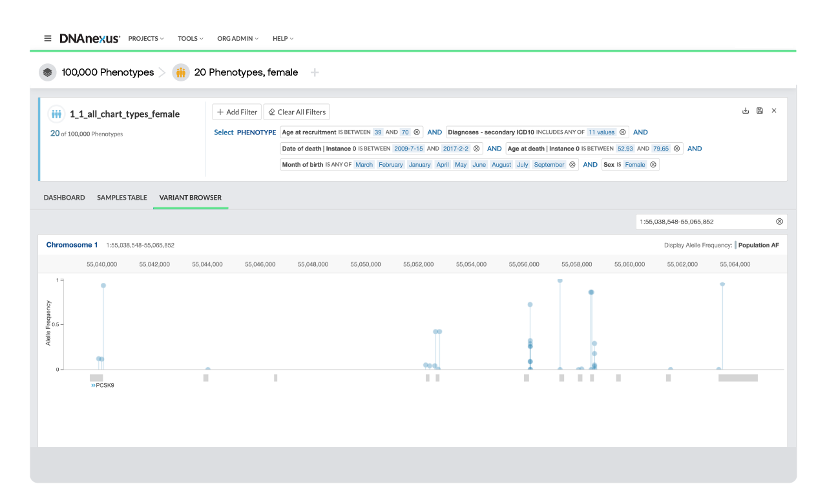Open the DASHBOARD tab
This screenshot has width=827, height=504.
(x=65, y=198)
